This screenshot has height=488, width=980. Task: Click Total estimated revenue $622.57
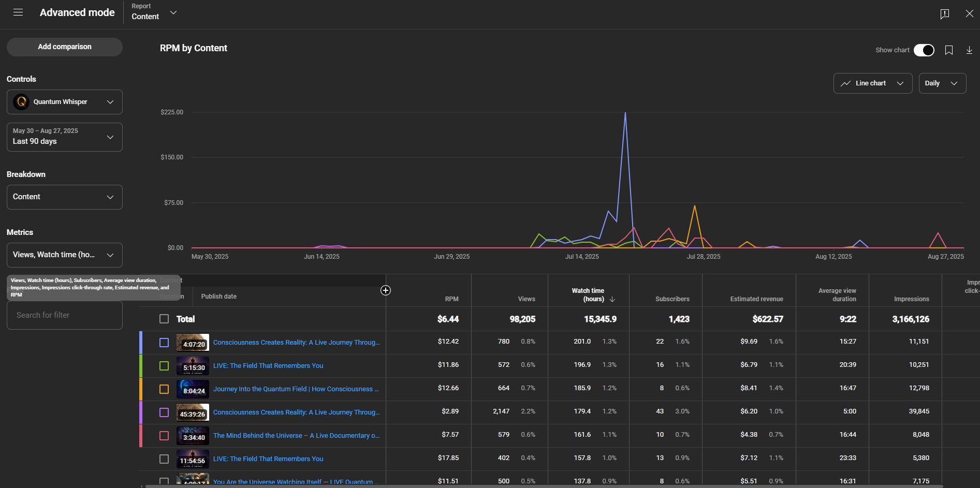(x=768, y=319)
